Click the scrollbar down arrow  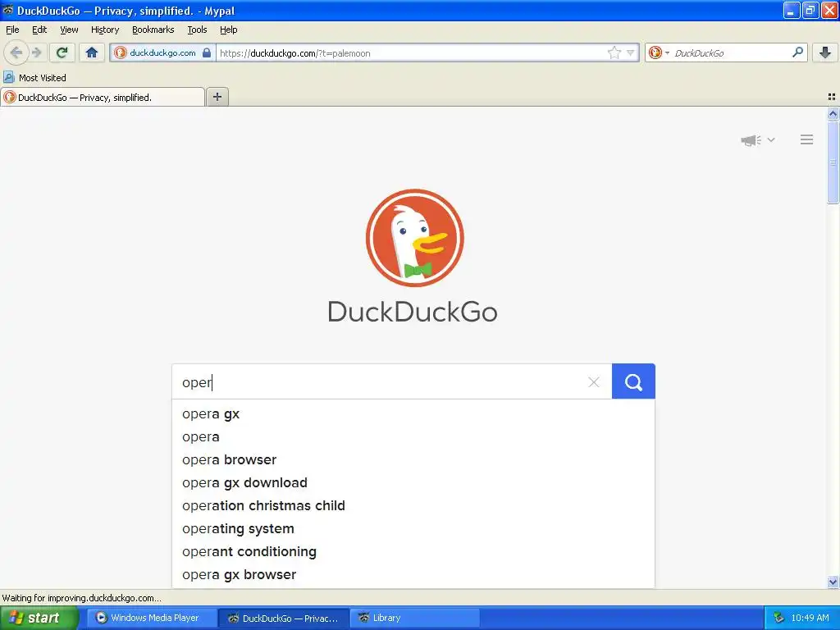pos(833,582)
